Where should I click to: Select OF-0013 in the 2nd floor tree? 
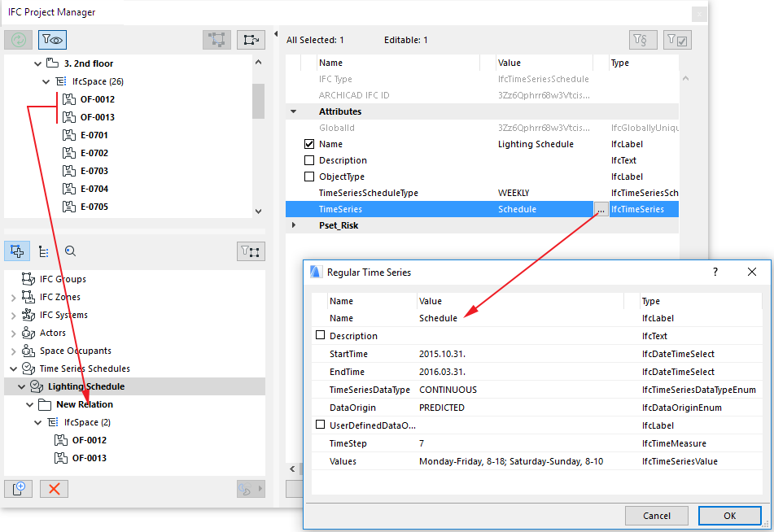97,117
